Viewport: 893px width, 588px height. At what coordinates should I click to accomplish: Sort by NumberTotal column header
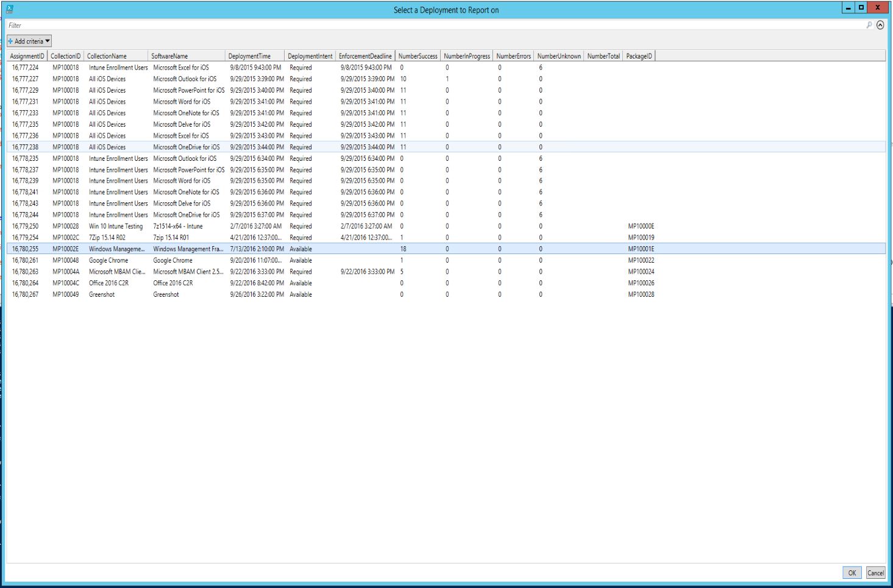(x=603, y=56)
